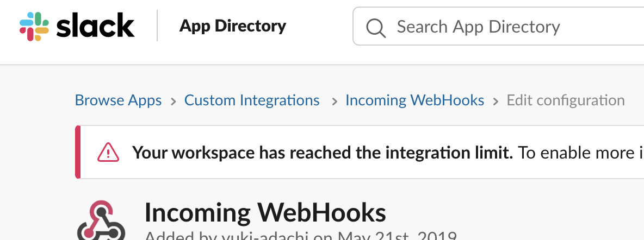The image size is (644, 240).
Task: Open Incoming WebHooks breadcrumb link
Action: point(415,100)
